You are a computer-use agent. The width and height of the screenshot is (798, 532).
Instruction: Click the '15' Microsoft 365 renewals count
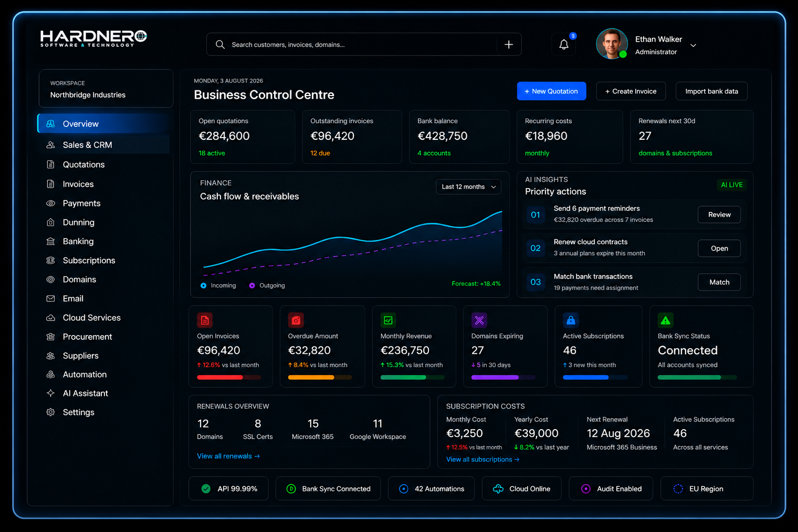tap(313, 424)
